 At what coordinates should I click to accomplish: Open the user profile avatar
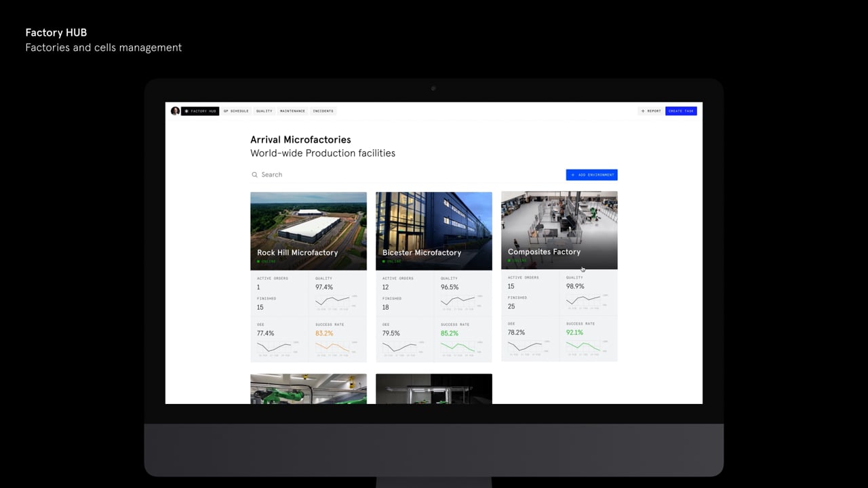[x=175, y=111]
